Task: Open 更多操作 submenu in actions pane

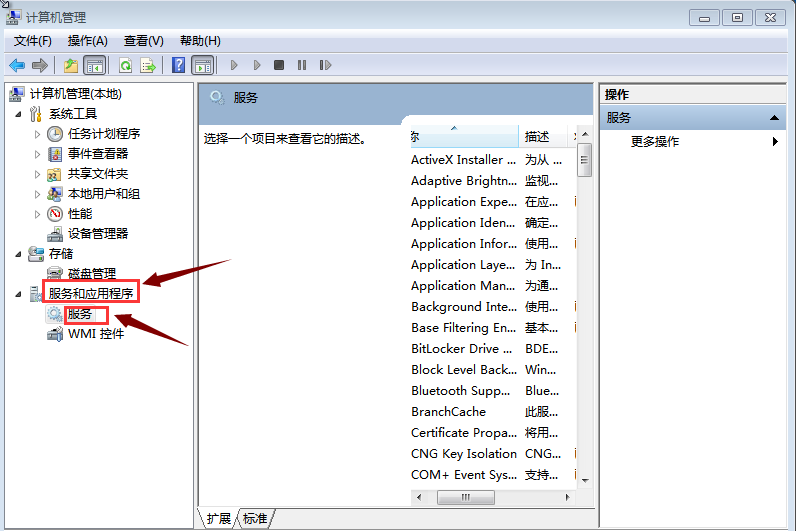Action: (x=655, y=142)
